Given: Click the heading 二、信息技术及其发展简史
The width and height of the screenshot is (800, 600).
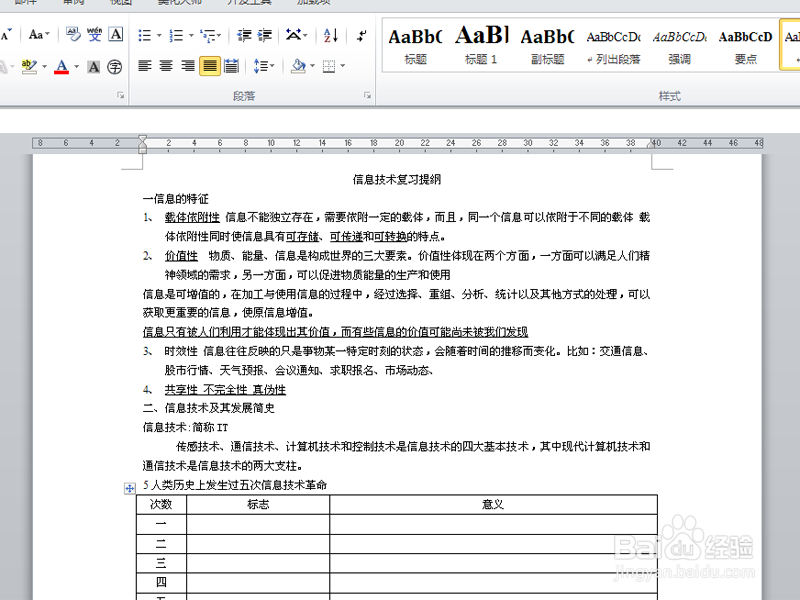Looking at the screenshot, I should [x=209, y=408].
